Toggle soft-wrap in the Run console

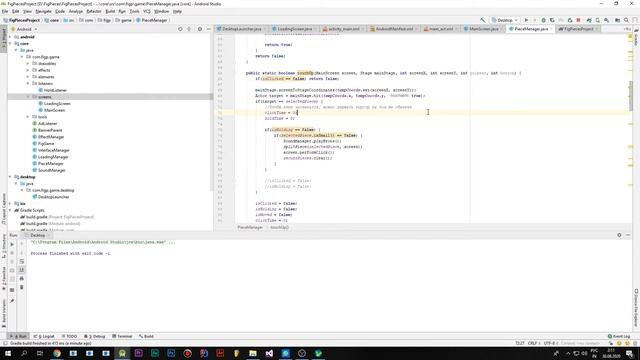pyautogui.click(x=22, y=261)
